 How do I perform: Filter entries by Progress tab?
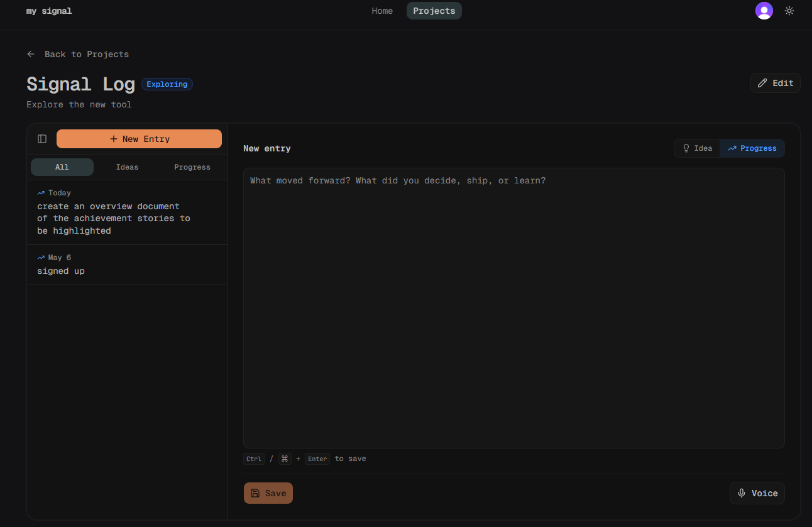[x=192, y=167]
